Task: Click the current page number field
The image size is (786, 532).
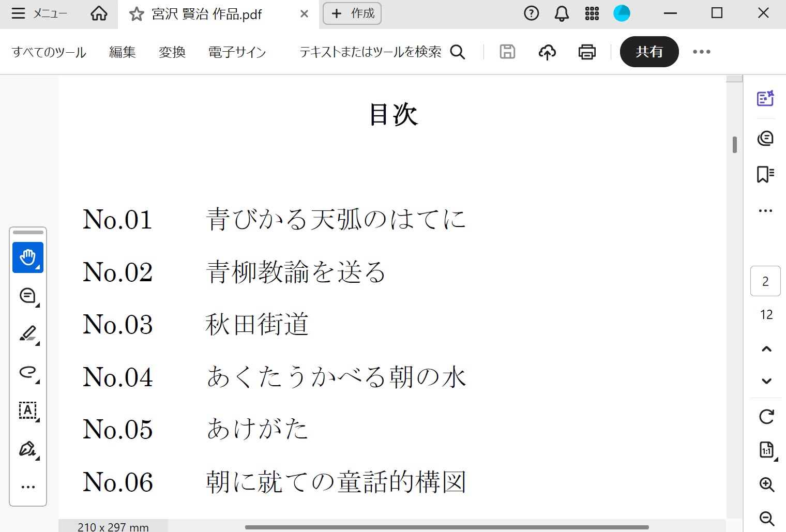Action: coord(765,281)
